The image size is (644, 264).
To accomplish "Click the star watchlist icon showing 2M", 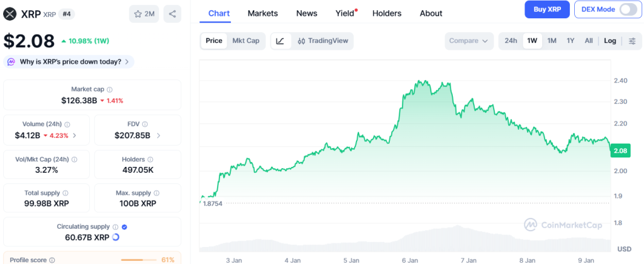I will [x=144, y=13].
